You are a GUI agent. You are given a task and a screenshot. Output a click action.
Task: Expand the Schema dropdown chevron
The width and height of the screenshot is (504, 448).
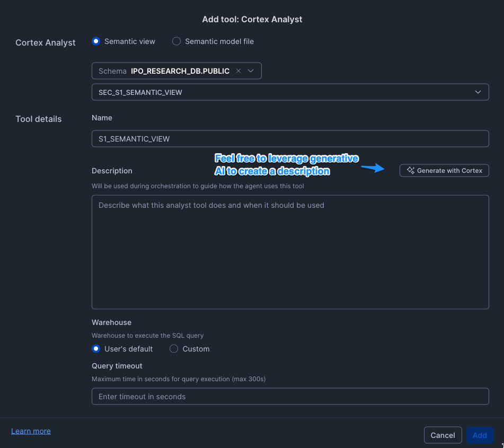251,71
